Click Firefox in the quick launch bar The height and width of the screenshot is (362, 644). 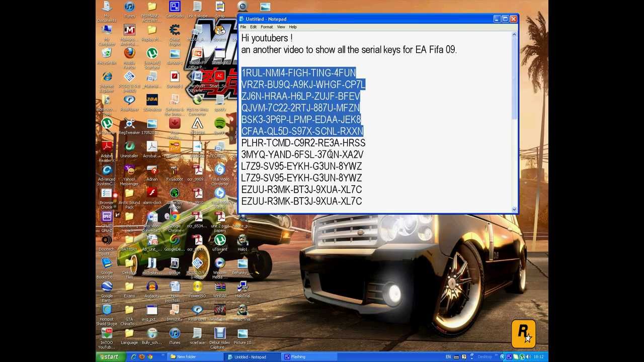coord(142,357)
